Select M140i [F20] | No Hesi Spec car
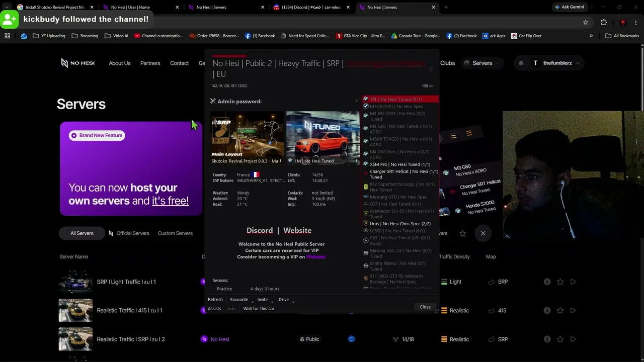 (x=400, y=107)
